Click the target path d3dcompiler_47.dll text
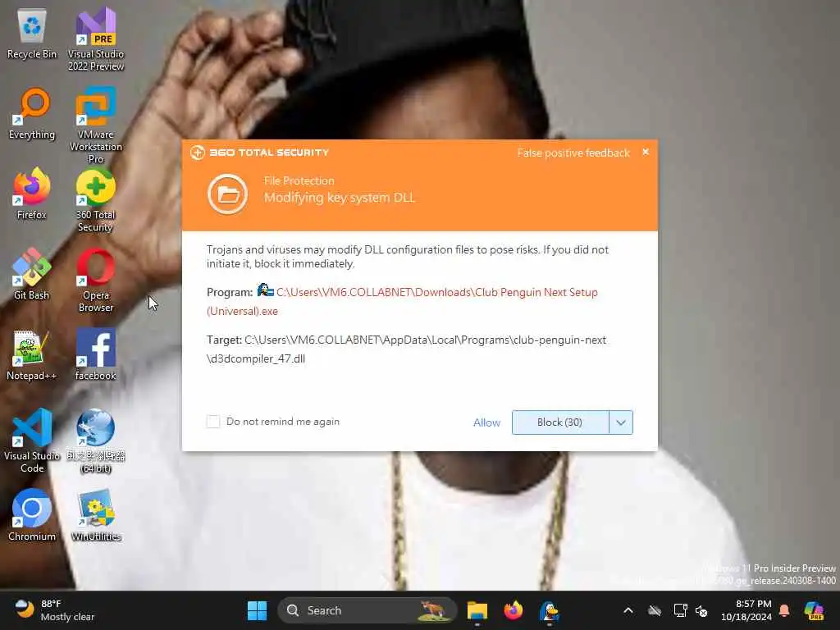The height and width of the screenshot is (630, 840). [406, 349]
